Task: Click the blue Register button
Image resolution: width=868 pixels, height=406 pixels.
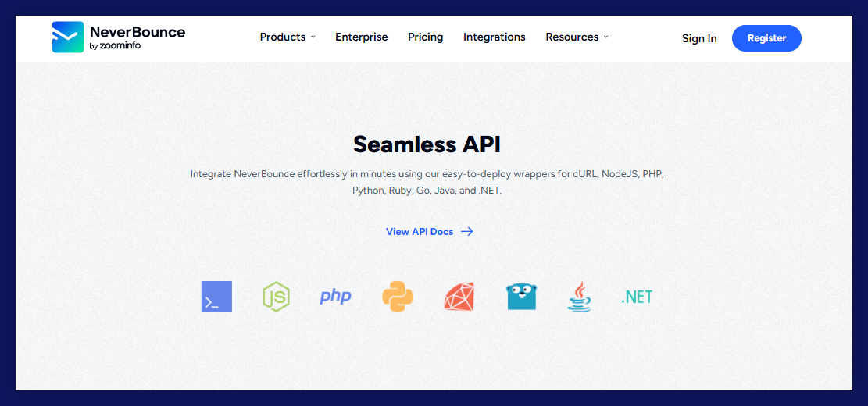Action: point(766,38)
